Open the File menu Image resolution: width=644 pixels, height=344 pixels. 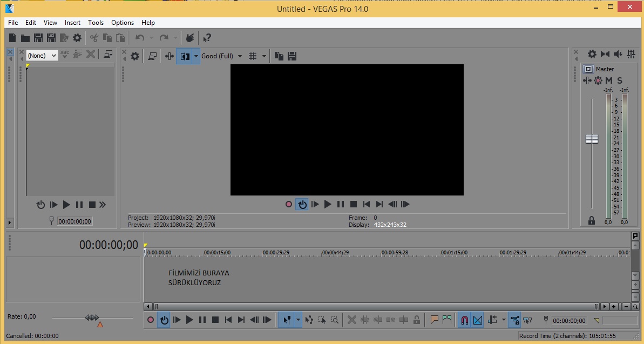(x=13, y=23)
